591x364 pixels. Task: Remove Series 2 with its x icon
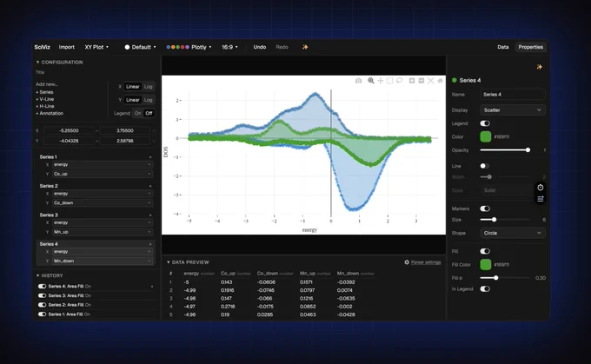(x=150, y=186)
